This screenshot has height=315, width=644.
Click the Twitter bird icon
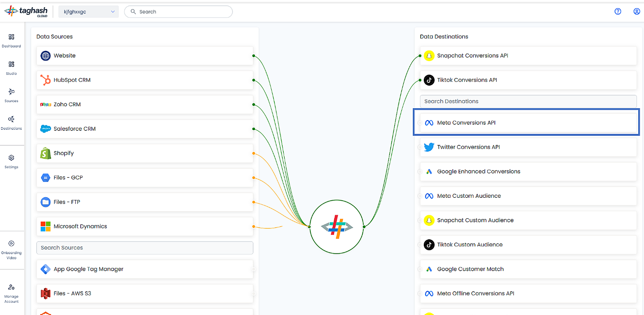(429, 147)
